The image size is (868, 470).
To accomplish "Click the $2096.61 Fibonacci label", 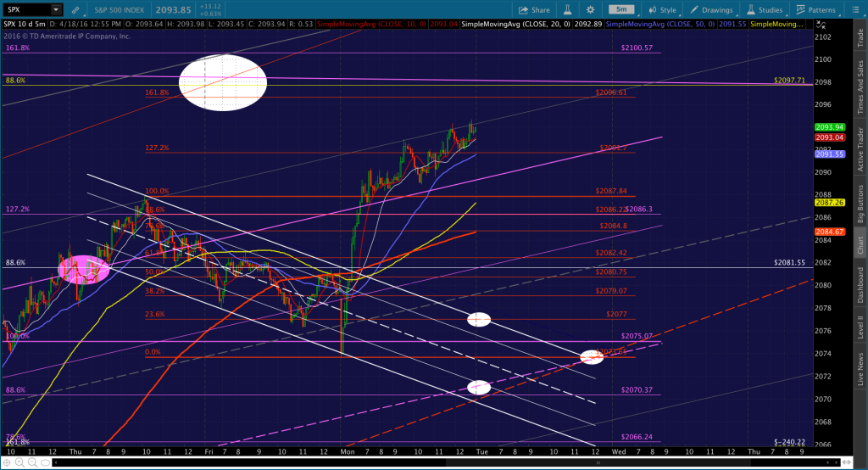I will coord(611,92).
